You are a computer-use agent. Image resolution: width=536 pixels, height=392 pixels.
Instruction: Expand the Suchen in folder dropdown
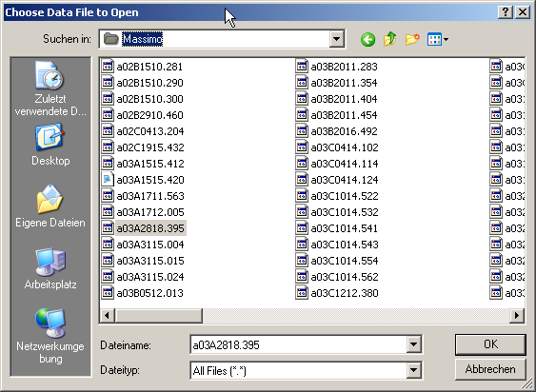click(336, 39)
